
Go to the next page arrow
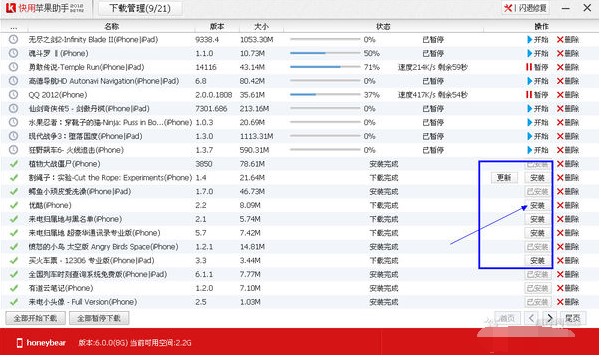pyautogui.click(x=550, y=318)
